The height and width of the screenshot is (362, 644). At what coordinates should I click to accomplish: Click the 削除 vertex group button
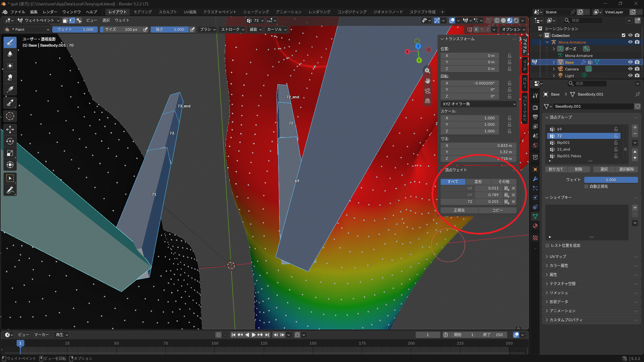579,169
